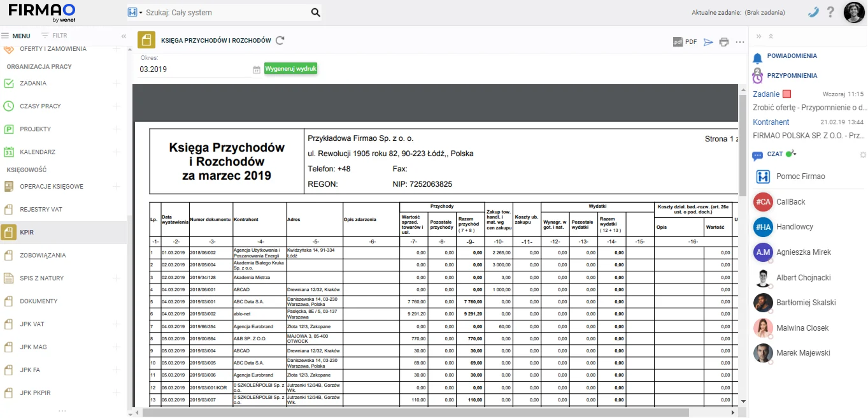The height and width of the screenshot is (418, 868).
Task: Print the report using the printer icon
Action: pyautogui.click(x=724, y=42)
